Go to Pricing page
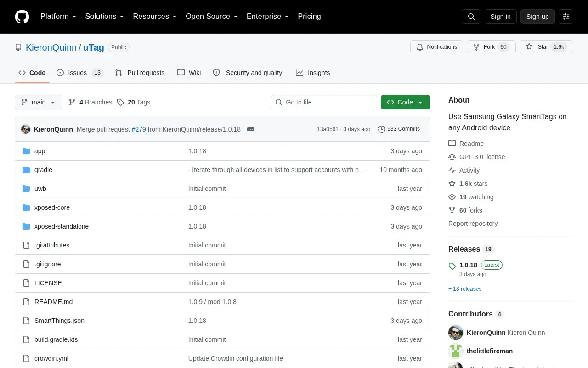Image resolution: width=588 pixels, height=368 pixels. click(x=309, y=17)
